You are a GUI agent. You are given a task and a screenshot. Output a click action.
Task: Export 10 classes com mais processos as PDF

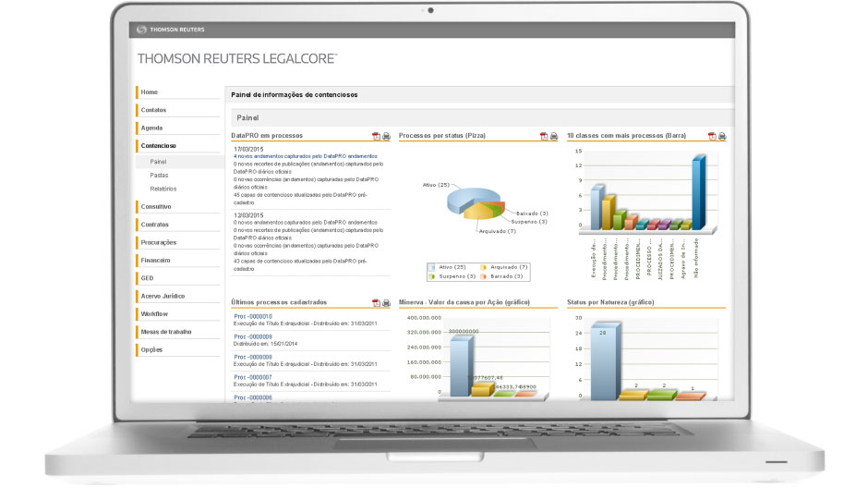click(x=713, y=136)
